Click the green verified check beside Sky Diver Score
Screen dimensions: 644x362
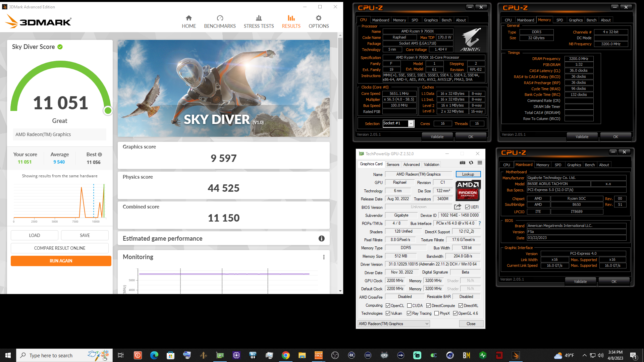[x=60, y=47]
